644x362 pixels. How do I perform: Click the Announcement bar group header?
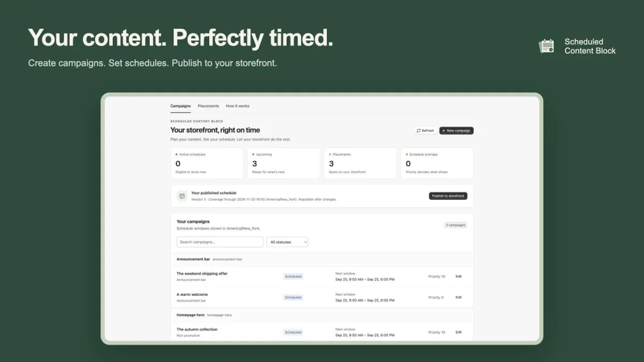pos(322,259)
